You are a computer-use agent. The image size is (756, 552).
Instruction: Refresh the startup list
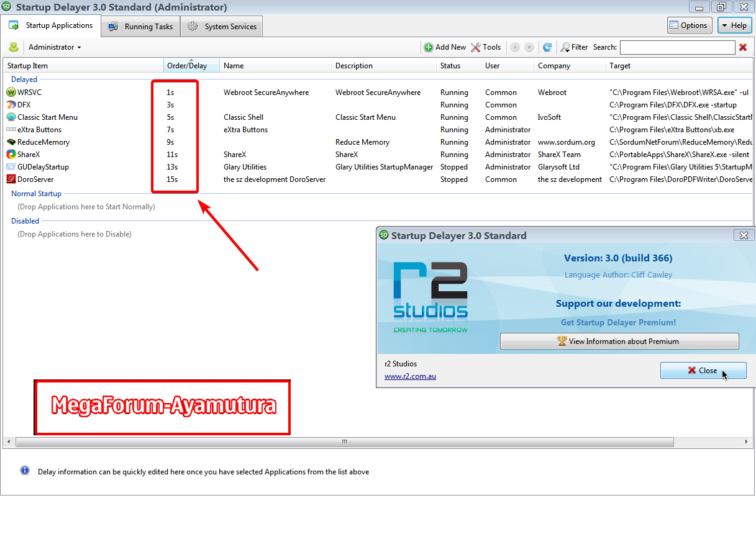(x=547, y=47)
